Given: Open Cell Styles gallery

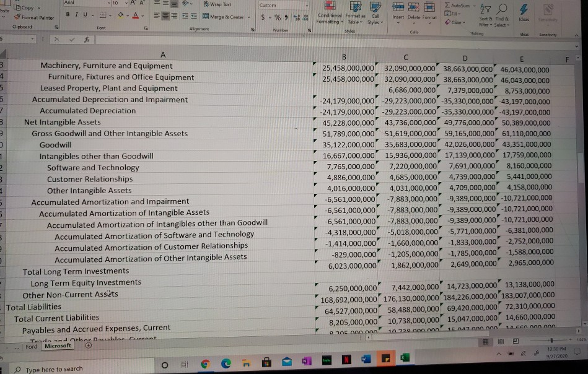Looking at the screenshot, I should point(375,12).
